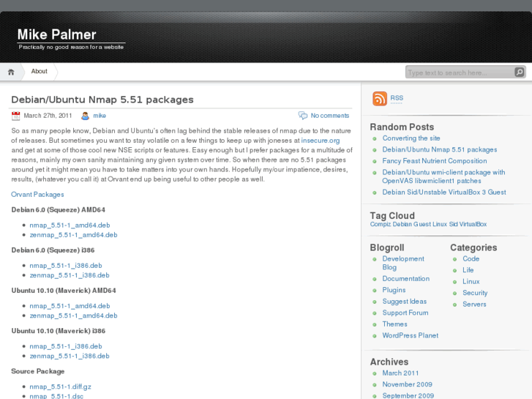Download Maverick AMD64 zenmap_5.51-1_amd64.deb
Viewport: 532px width, 399px height.
tap(73, 316)
